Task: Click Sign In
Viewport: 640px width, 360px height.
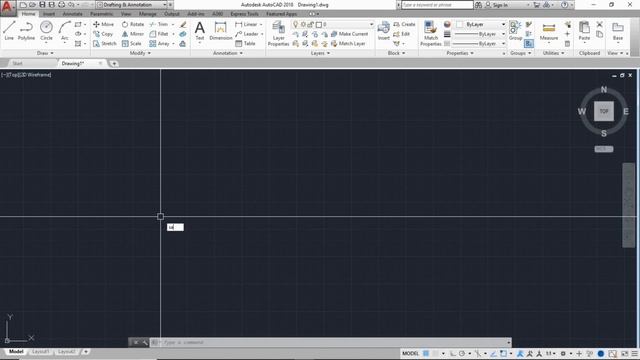Action: 496,5
